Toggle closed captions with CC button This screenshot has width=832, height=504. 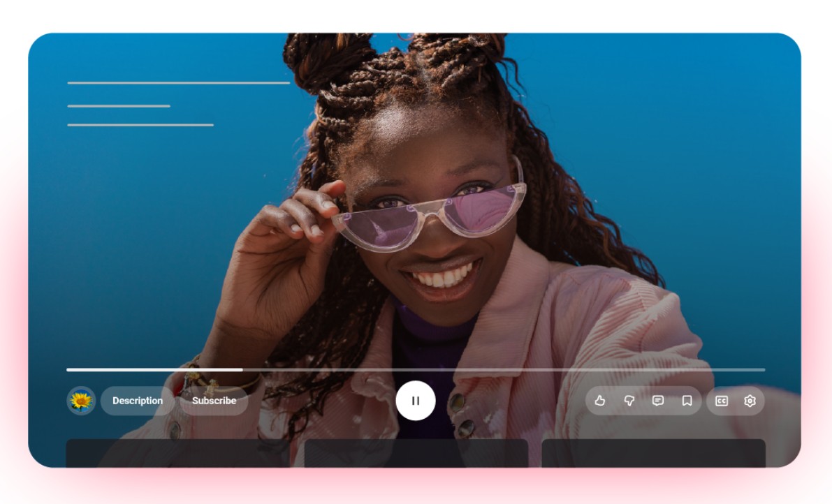click(x=721, y=401)
